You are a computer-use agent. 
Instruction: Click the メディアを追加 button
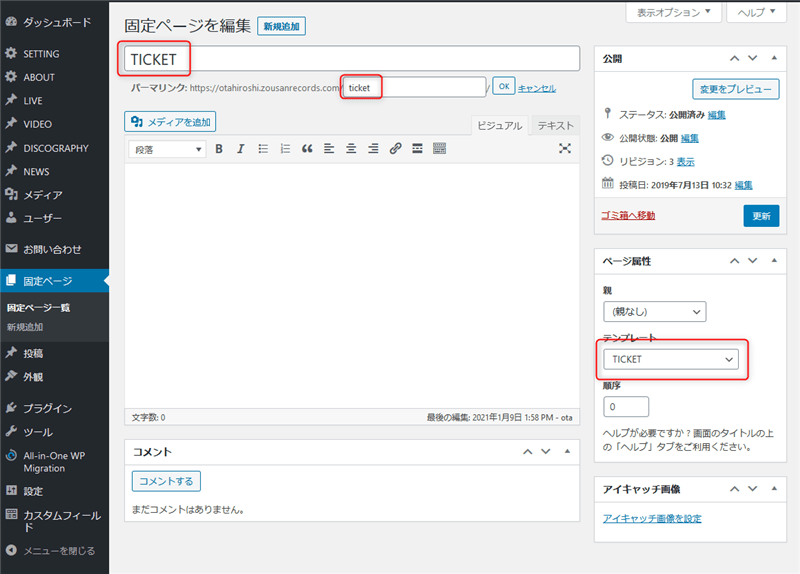[x=170, y=121]
